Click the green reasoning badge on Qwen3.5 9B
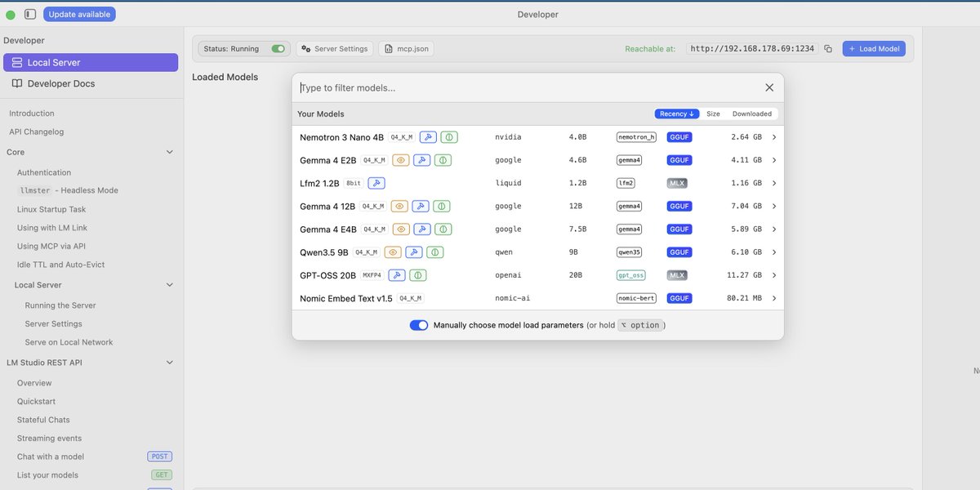Image resolution: width=980 pixels, height=490 pixels. (435, 252)
